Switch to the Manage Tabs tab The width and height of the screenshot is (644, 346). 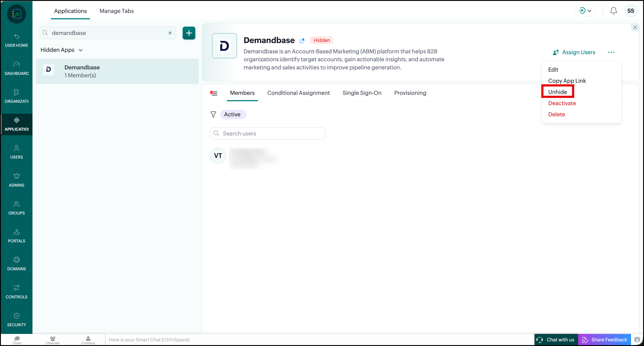click(117, 11)
